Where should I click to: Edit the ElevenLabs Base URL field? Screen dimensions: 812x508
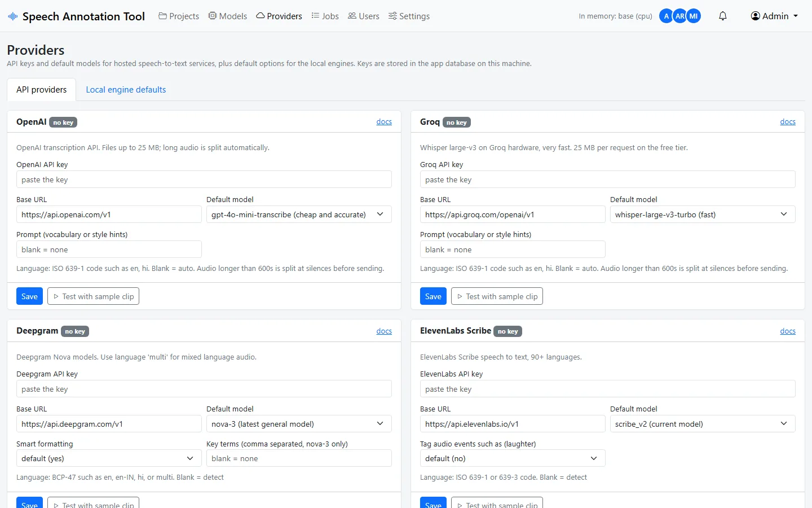tap(513, 424)
